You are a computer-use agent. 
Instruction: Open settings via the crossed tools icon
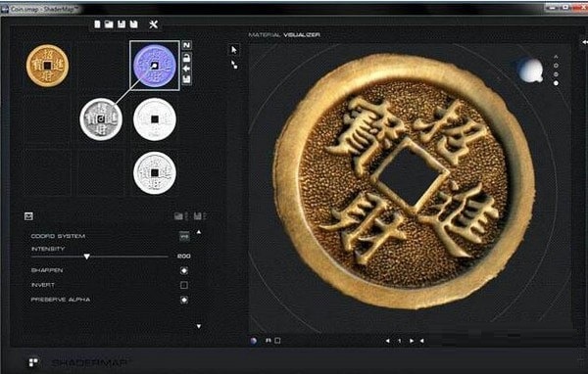coord(154,24)
